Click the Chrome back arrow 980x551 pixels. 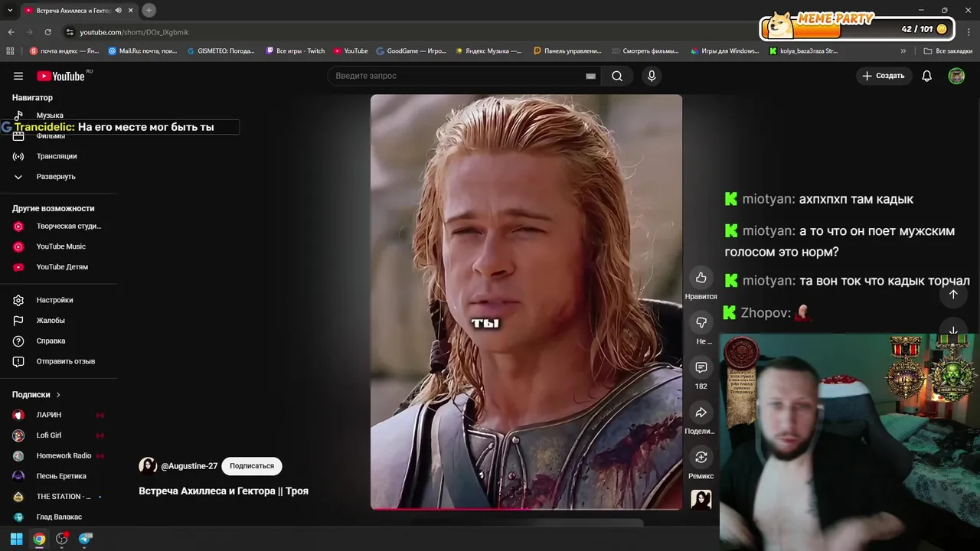coord(11,32)
